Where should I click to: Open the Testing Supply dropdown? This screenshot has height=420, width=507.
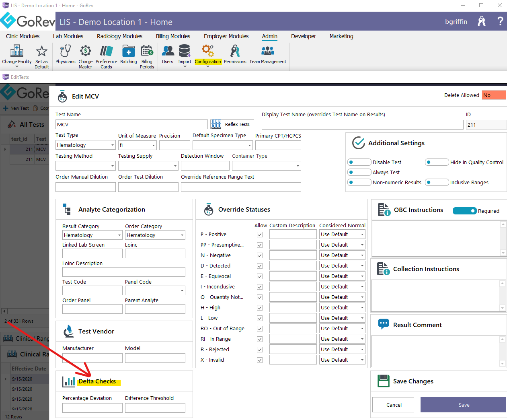pos(148,166)
